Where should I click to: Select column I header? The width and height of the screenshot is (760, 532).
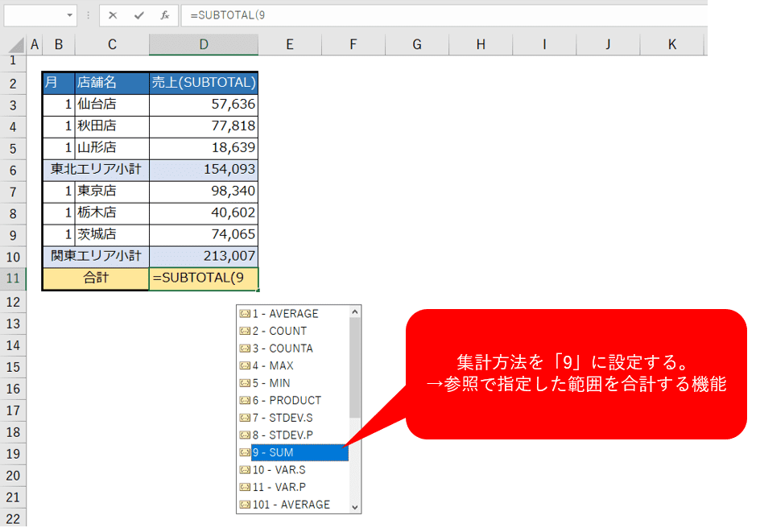(x=544, y=44)
